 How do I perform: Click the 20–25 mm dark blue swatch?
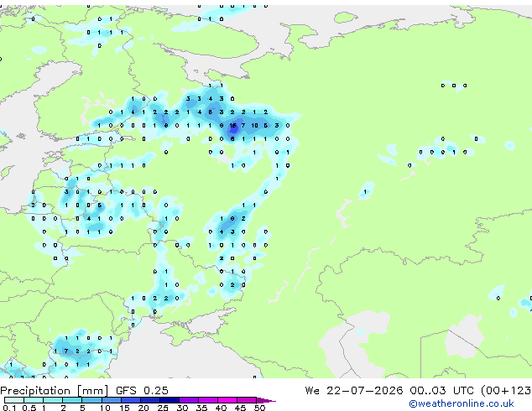149,400
